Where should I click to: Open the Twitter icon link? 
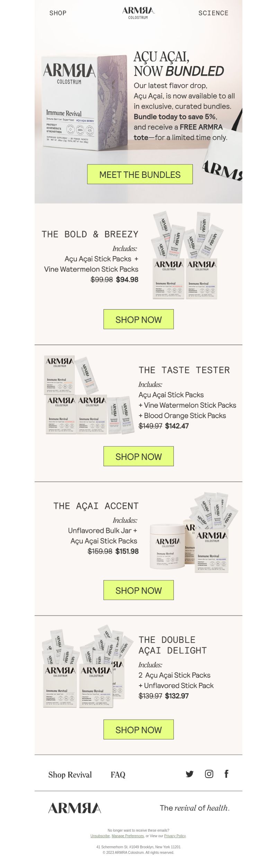[x=189, y=774]
